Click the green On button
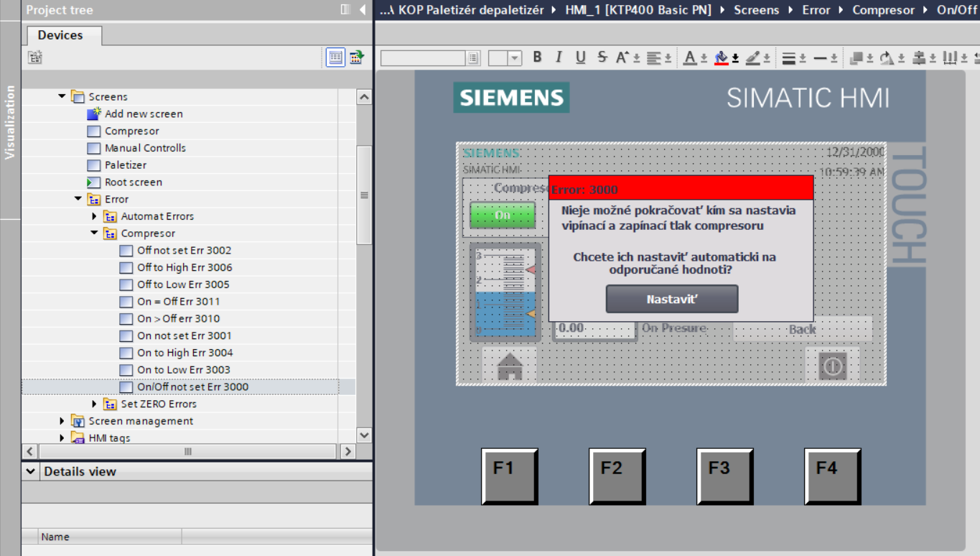 503,215
